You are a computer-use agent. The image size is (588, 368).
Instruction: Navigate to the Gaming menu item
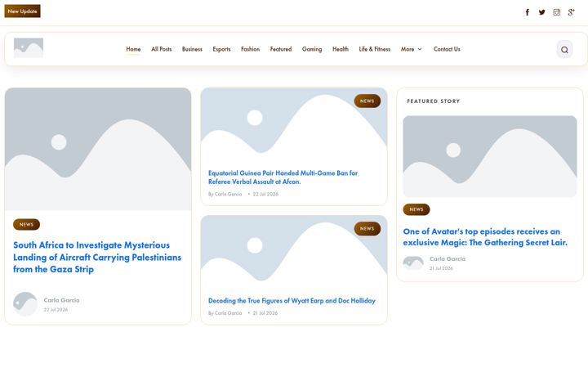click(312, 49)
